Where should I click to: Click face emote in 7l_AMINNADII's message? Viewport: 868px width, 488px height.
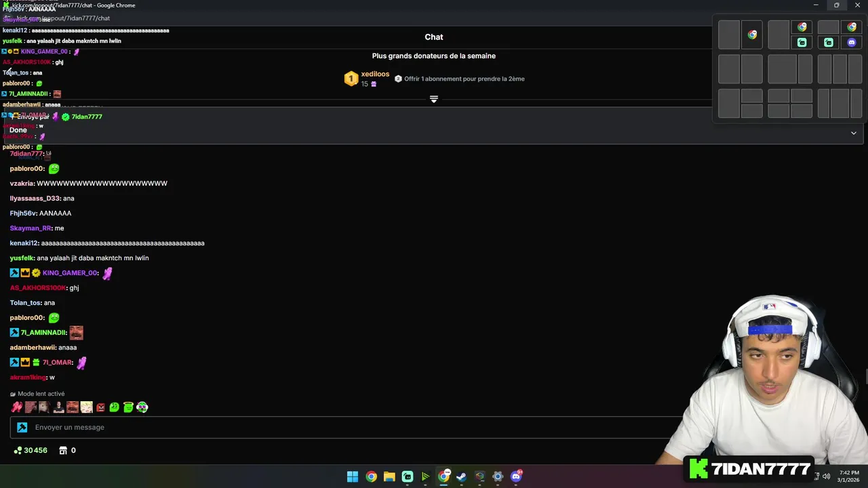(76, 333)
